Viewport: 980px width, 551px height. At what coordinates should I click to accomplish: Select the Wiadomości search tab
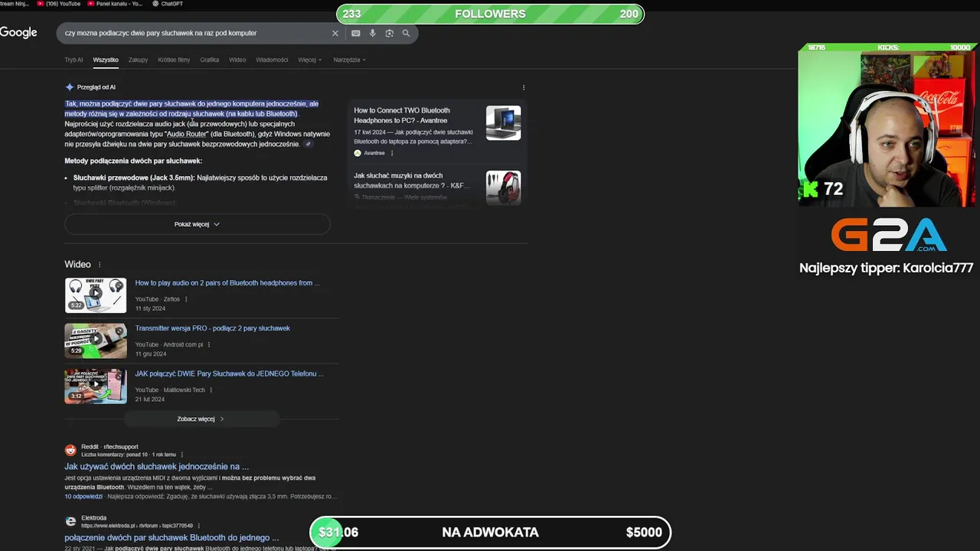point(272,60)
